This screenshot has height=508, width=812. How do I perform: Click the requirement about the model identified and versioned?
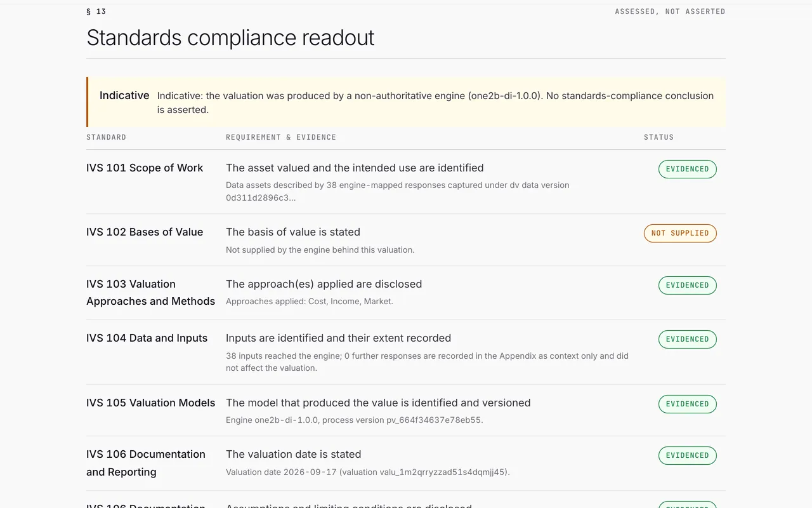(378, 403)
